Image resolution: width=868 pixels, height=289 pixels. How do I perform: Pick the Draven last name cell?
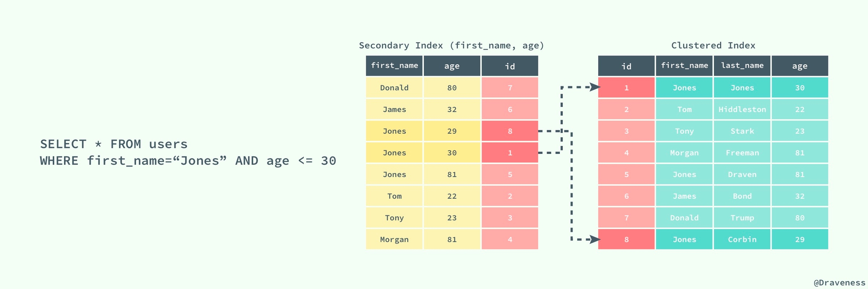[x=742, y=175]
